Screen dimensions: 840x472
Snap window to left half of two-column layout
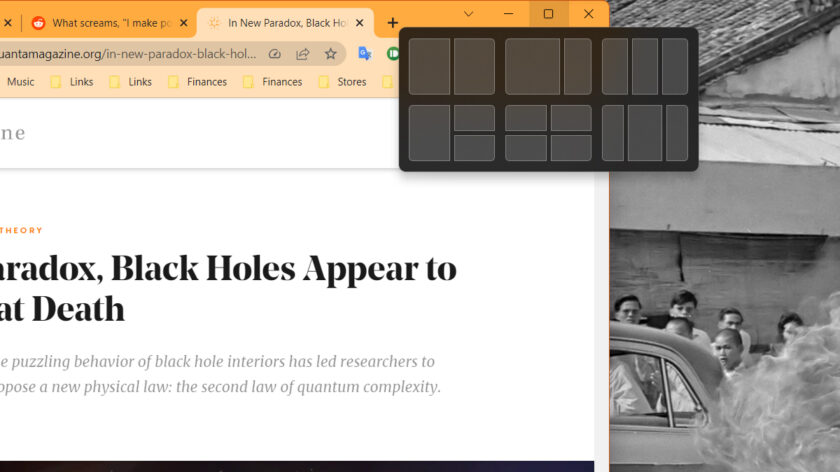coord(429,67)
